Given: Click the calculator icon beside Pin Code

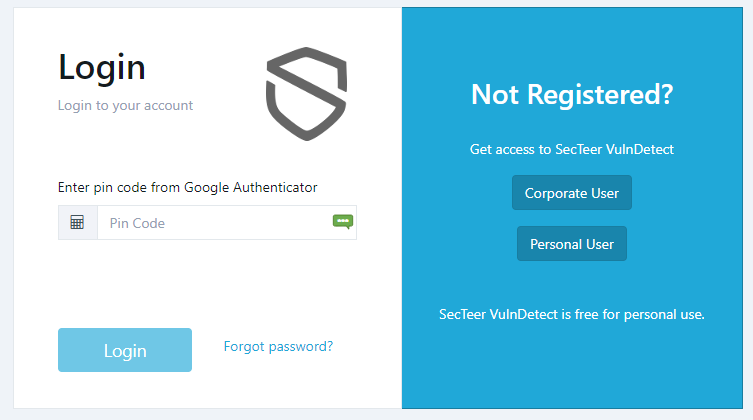Looking at the screenshot, I should [x=77, y=223].
